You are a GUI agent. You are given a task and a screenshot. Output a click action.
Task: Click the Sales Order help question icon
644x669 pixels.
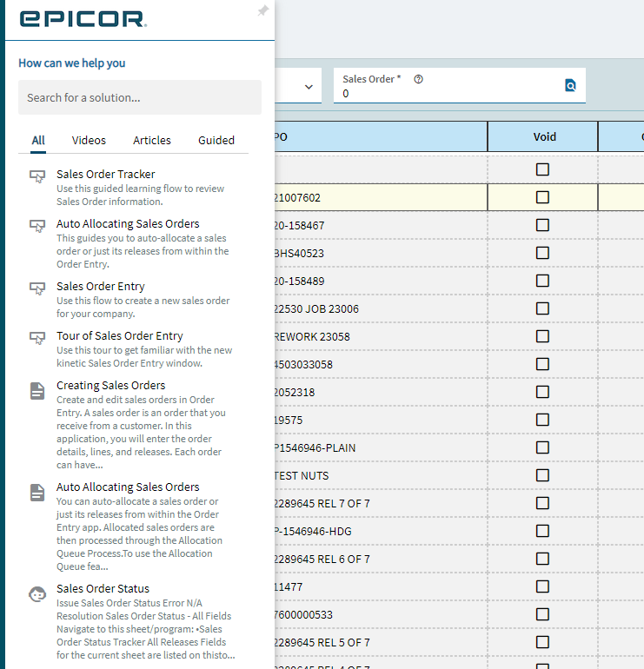pos(418,79)
